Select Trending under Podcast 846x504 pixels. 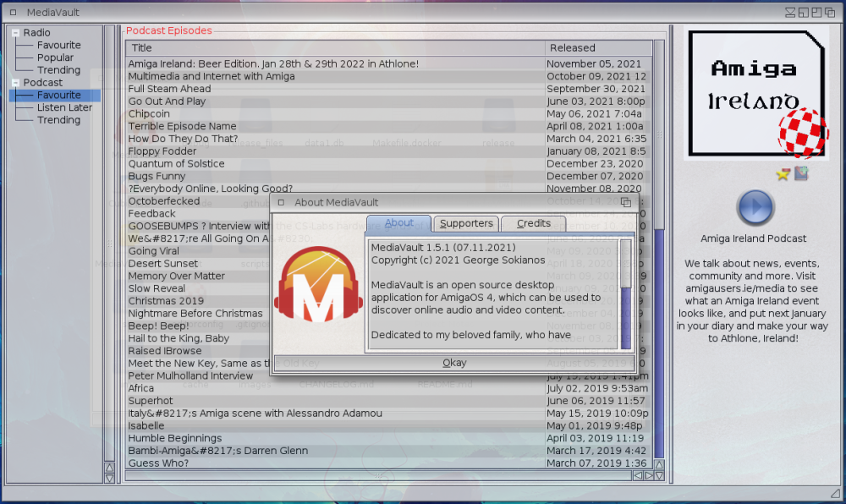tap(59, 120)
